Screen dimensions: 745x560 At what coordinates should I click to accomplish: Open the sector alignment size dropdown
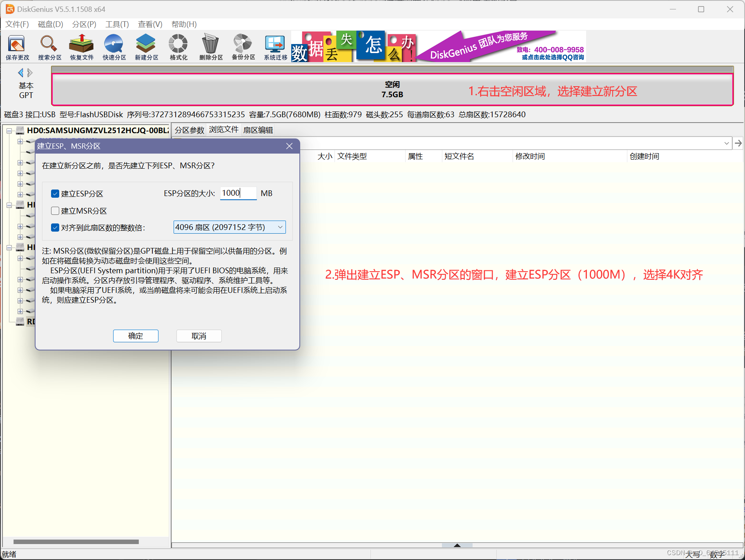click(280, 227)
